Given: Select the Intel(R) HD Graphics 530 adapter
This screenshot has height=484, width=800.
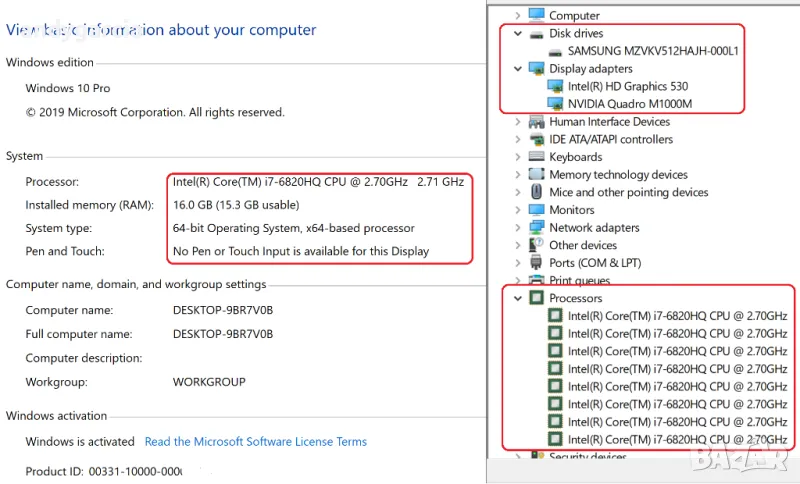Looking at the screenshot, I should (x=629, y=87).
